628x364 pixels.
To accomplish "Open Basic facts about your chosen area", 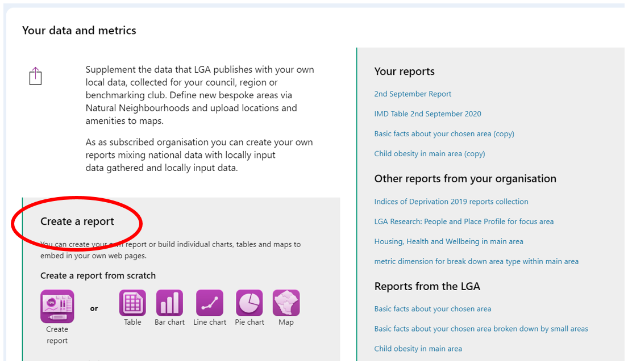I will 432,309.
